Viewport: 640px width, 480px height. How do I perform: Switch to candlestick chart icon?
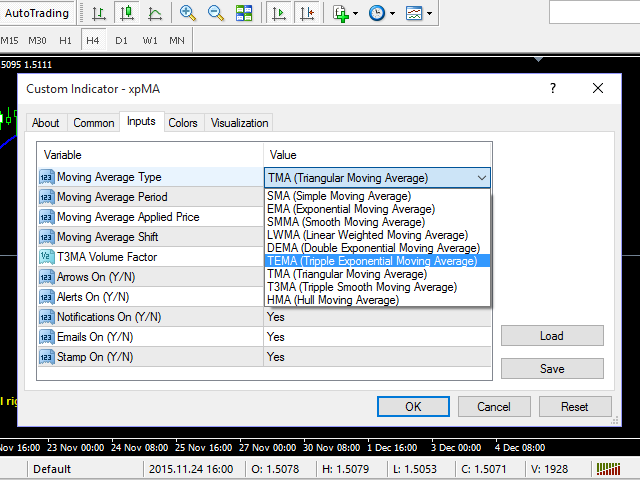[x=127, y=13]
